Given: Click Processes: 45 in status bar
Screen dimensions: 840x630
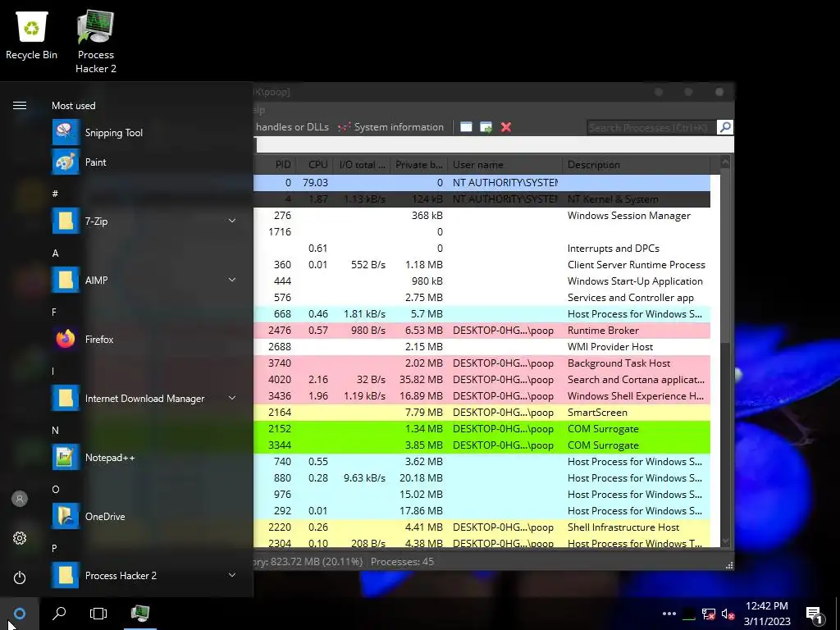Looking at the screenshot, I should click(402, 561).
